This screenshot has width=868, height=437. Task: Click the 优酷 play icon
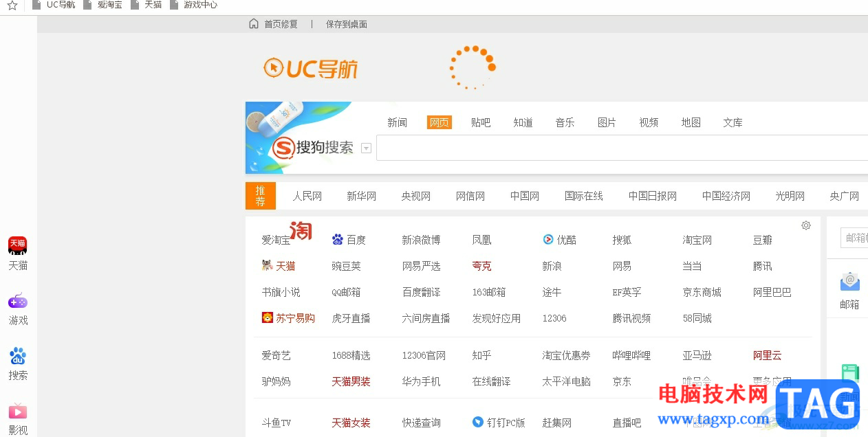[x=547, y=239]
